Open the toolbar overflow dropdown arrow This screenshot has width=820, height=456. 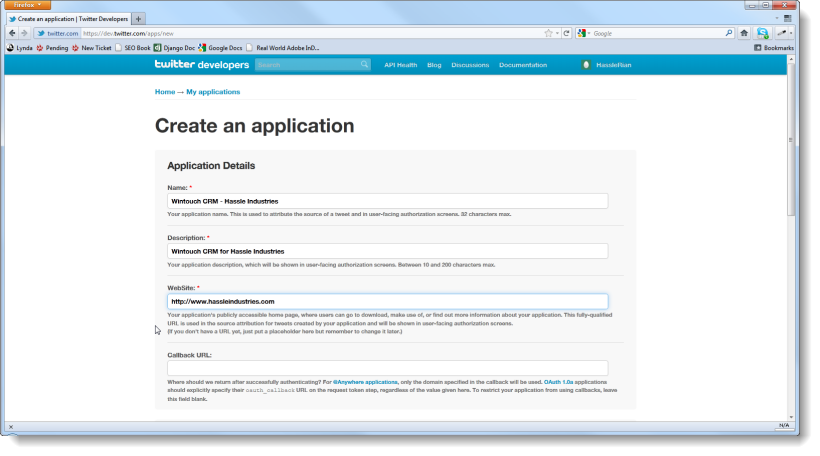click(791, 33)
